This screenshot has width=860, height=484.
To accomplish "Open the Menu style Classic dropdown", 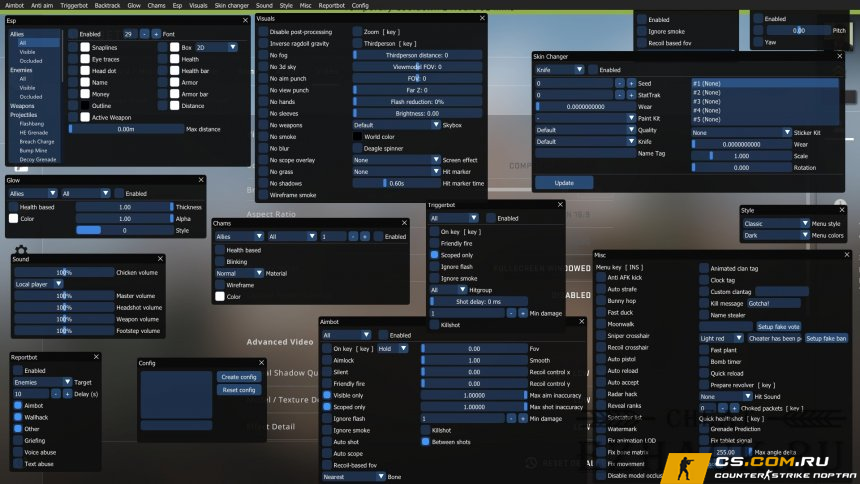I will (775, 223).
